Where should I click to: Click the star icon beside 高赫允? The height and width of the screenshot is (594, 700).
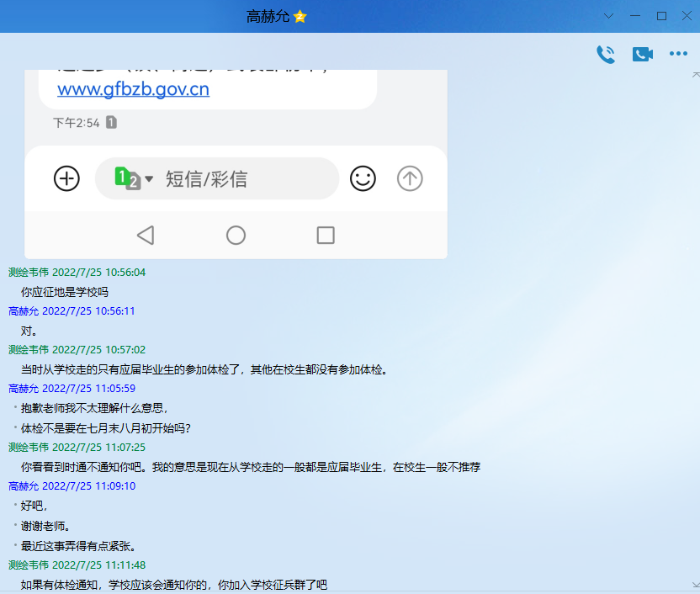pos(300,17)
